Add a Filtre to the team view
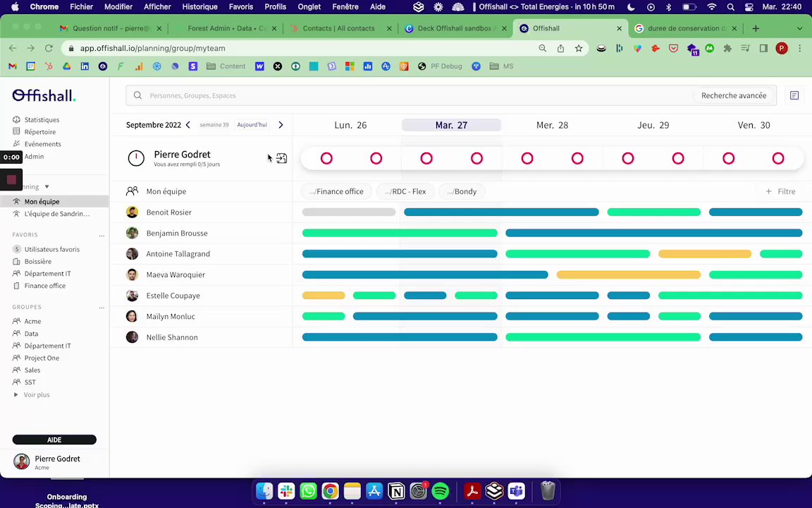The height and width of the screenshot is (508, 812). click(780, 191)
